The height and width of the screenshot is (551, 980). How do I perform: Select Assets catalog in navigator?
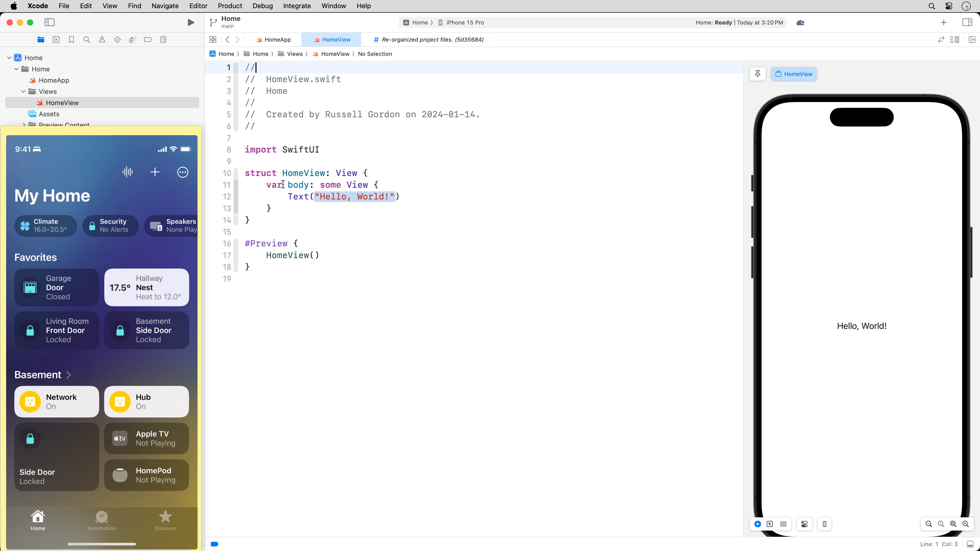click(x=49, y=114)
